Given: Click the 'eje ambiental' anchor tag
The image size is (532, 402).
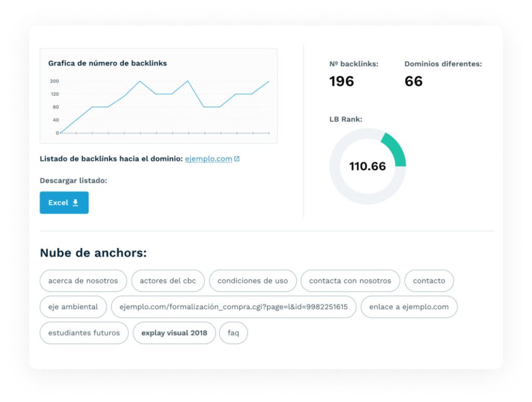Looking at the screenshot, I should point(73,306).
